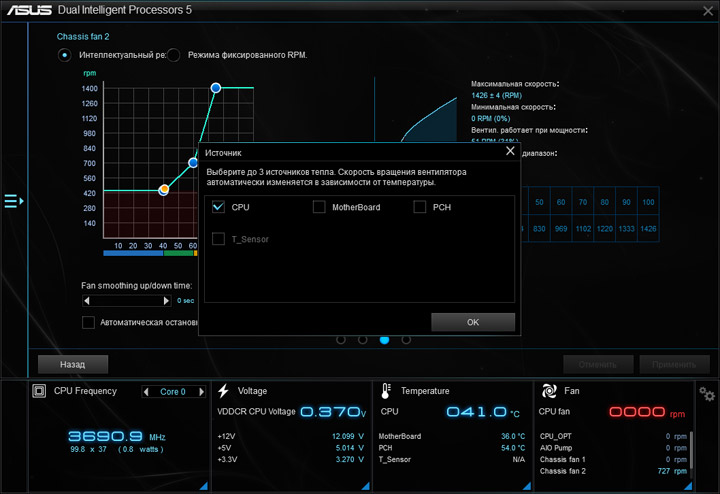Toggle the Автоматическая остановка checkbox
Viewport: 720px width, 494px height.
click(x=88, y=322)
